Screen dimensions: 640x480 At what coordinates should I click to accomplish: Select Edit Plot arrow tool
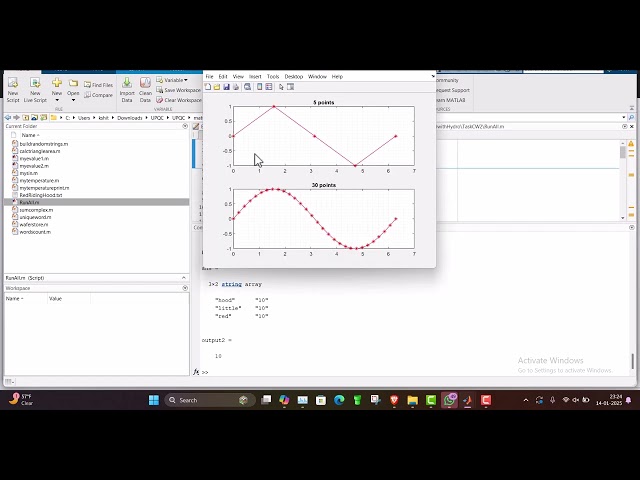(281, 87)
